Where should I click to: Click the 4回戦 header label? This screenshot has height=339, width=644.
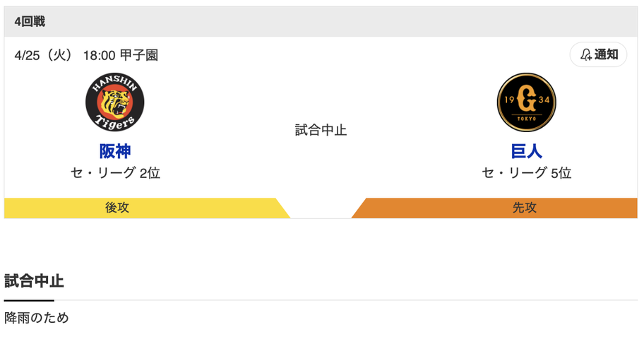pos(30,22)
